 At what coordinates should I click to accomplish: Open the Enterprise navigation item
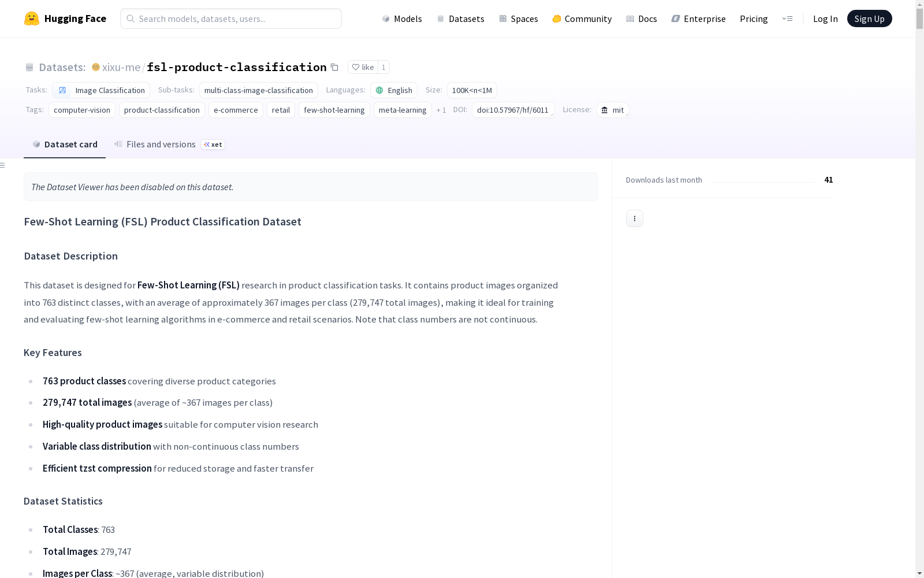coord(699,18)
